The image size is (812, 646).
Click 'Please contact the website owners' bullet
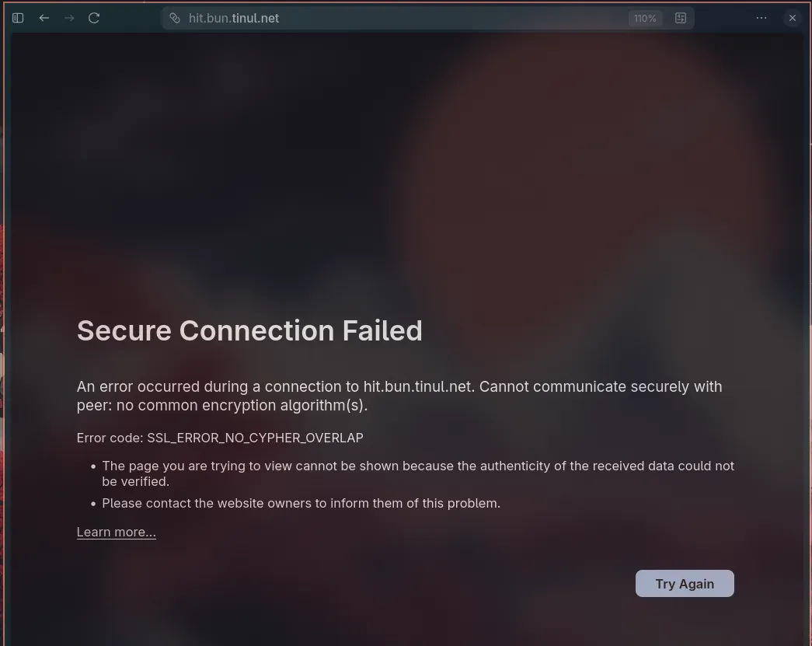(x=301, y=503)
